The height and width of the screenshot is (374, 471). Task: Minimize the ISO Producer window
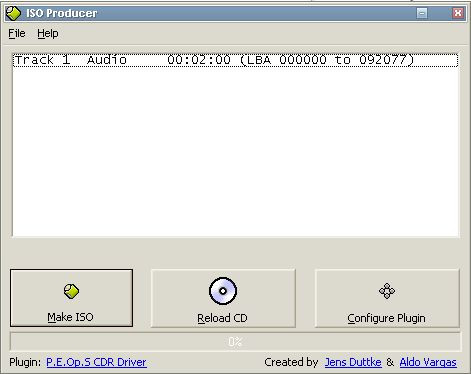pos(422,13)
